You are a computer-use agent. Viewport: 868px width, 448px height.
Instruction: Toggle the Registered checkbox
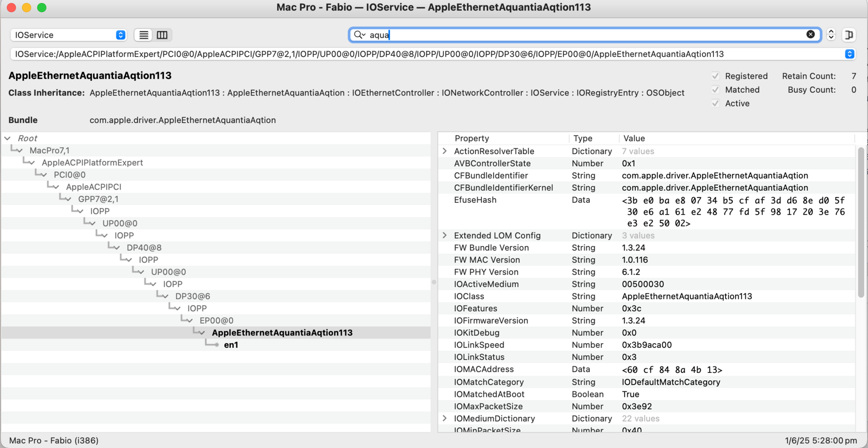(x=715, y=76)
